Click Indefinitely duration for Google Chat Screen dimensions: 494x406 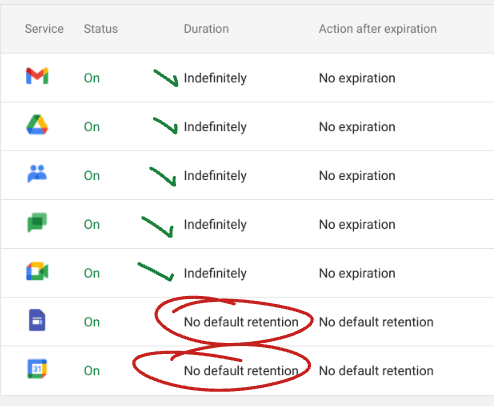pyautogui.click(x=215, y=225)
